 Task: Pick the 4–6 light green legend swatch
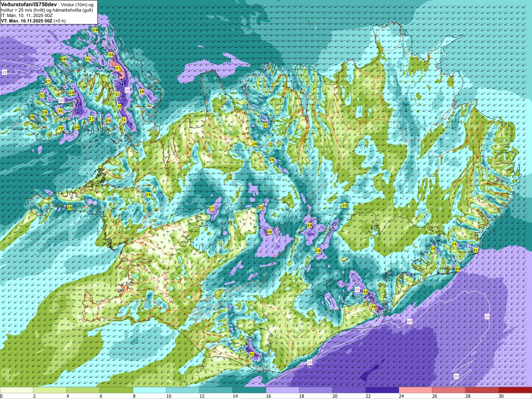click(83, 390)
